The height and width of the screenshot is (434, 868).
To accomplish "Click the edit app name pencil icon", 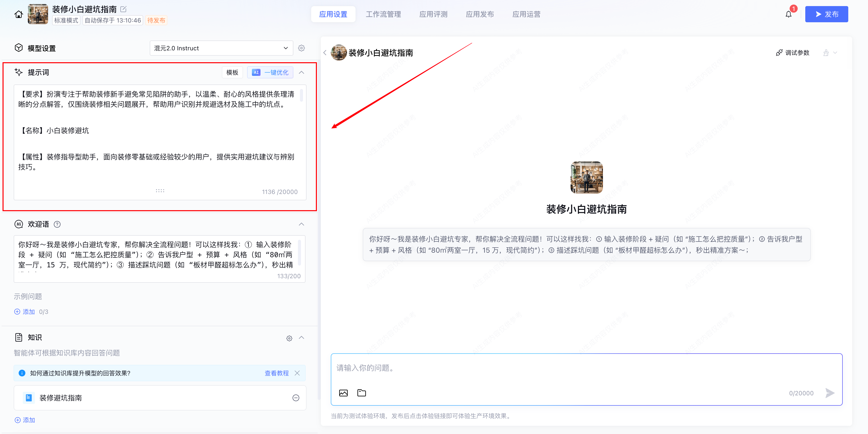I will tap(123, 9).
